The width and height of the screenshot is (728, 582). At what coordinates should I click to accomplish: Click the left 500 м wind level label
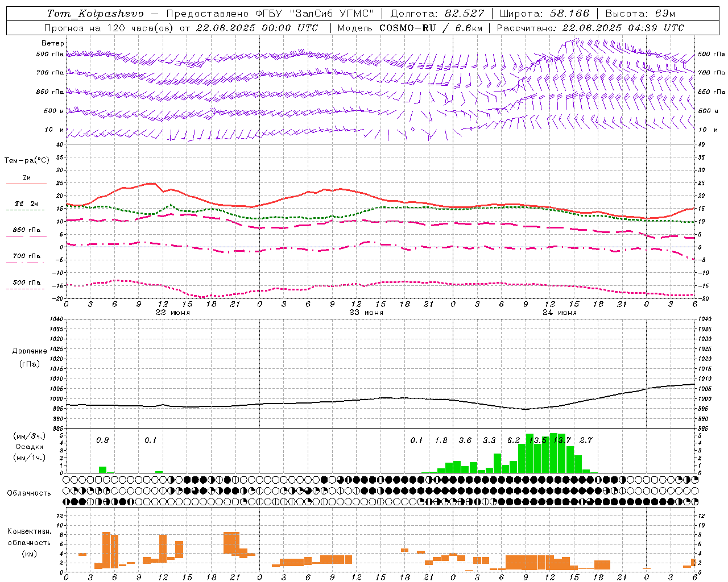pos(54,111)
